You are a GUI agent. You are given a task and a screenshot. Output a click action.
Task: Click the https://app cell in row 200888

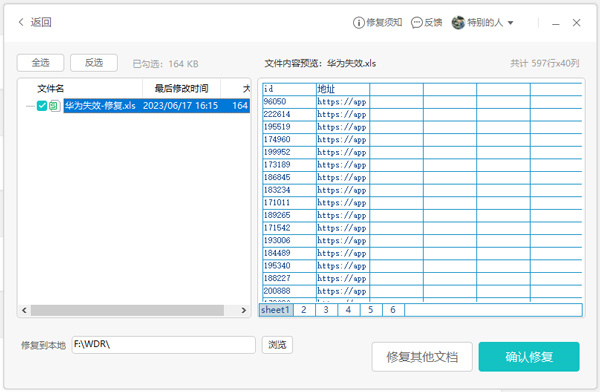click(x=343, y=291)
